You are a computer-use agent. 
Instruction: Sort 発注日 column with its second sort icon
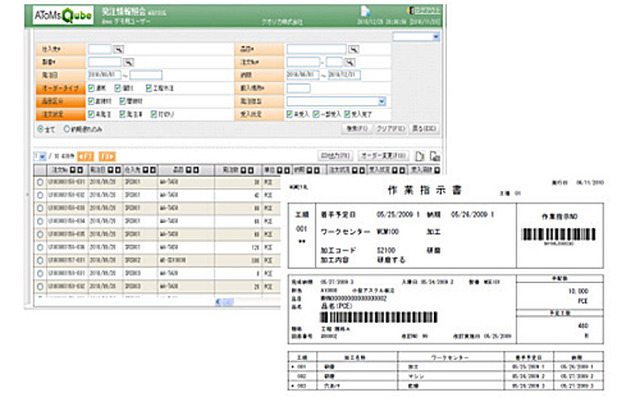point(118,170)
